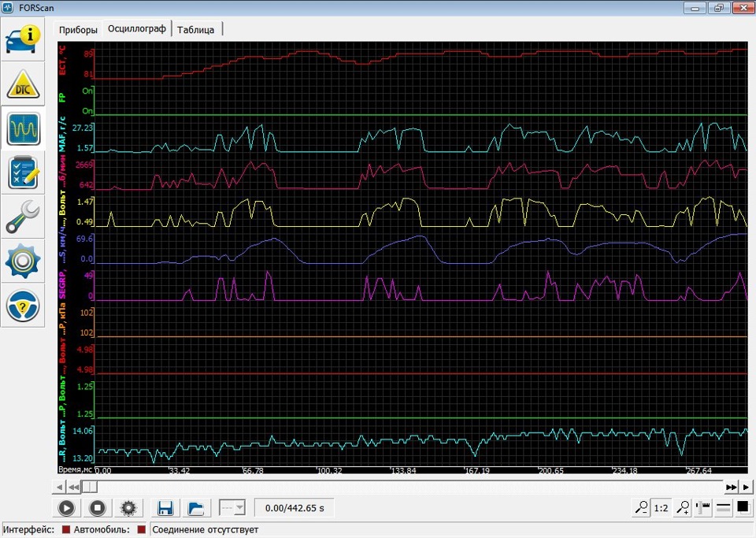Open the help steering wheel section

[23, 306]
